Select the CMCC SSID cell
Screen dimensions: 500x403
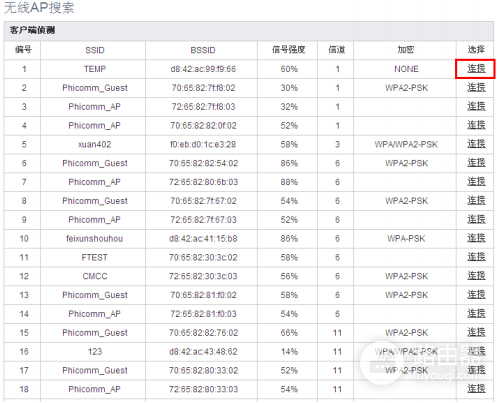pos(95,276)
